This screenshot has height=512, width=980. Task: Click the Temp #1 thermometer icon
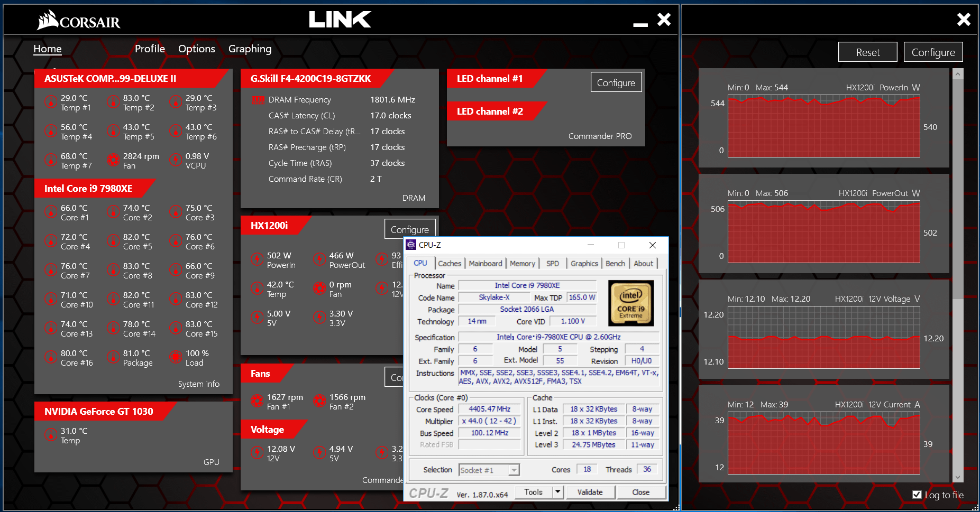50,101
